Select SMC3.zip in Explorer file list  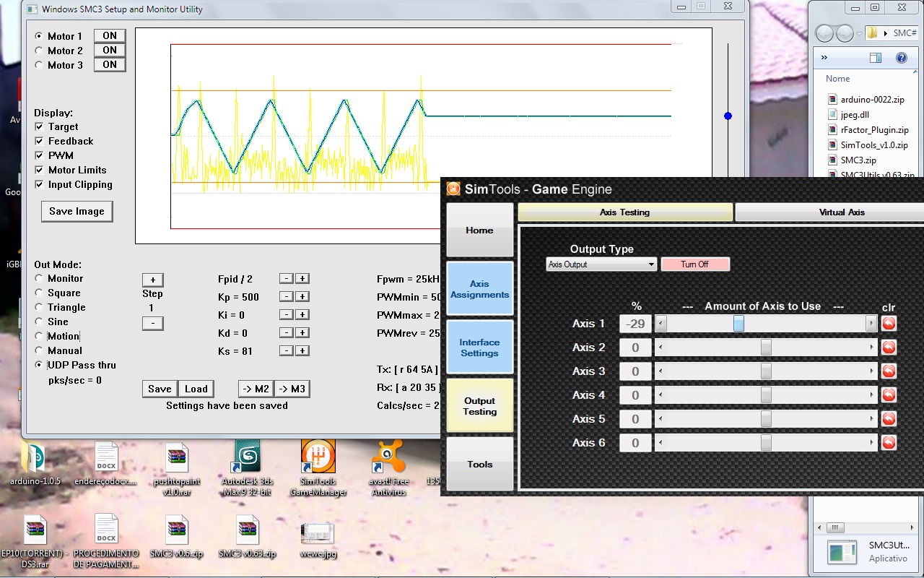pos(858,160)
